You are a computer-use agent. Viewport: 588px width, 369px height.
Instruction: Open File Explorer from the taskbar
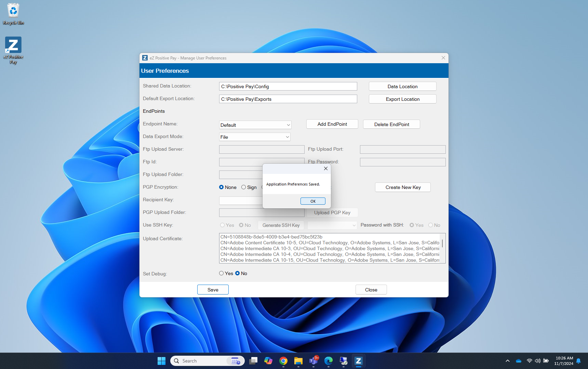(x=298, y=361)
